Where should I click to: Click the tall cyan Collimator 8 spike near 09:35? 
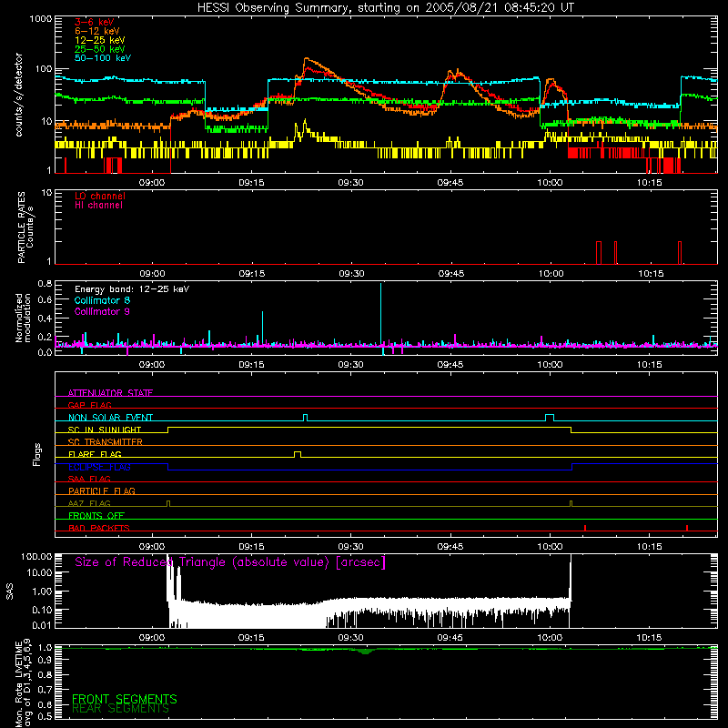(x=380, y=314)
